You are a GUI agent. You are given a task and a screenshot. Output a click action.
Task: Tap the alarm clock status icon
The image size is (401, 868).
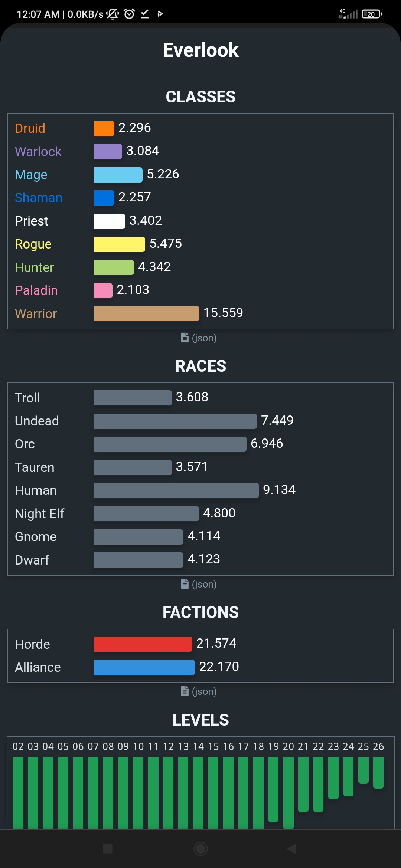click(129, 14)
